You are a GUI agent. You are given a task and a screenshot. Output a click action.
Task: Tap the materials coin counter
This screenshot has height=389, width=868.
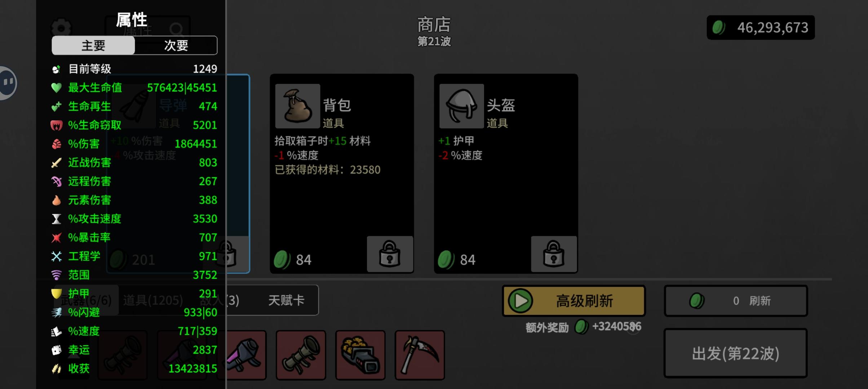761,27
